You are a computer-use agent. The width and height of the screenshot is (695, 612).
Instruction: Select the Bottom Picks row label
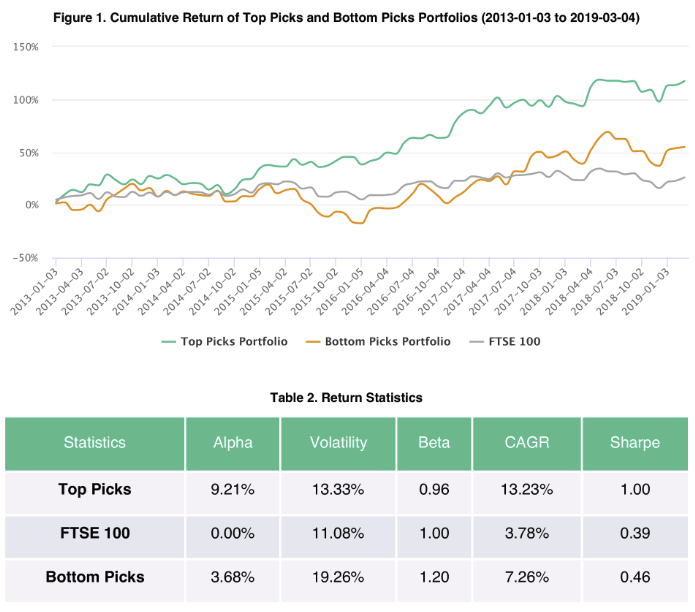point(95,577)
